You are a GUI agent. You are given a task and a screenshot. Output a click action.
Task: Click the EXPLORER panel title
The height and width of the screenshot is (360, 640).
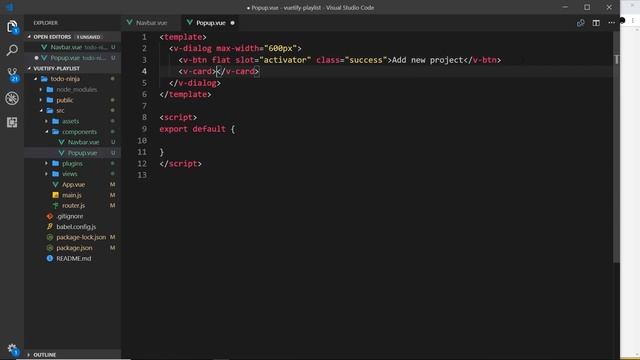coord(46,23)
